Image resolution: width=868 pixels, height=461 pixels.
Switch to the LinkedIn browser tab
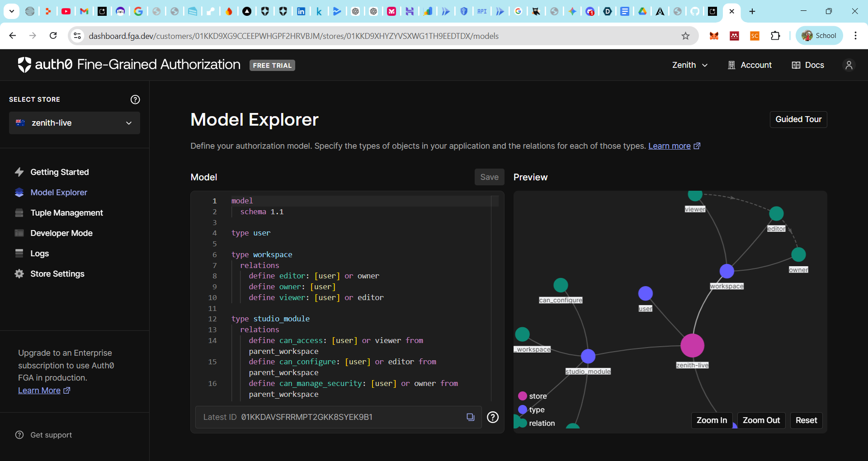tap(301, 11)
